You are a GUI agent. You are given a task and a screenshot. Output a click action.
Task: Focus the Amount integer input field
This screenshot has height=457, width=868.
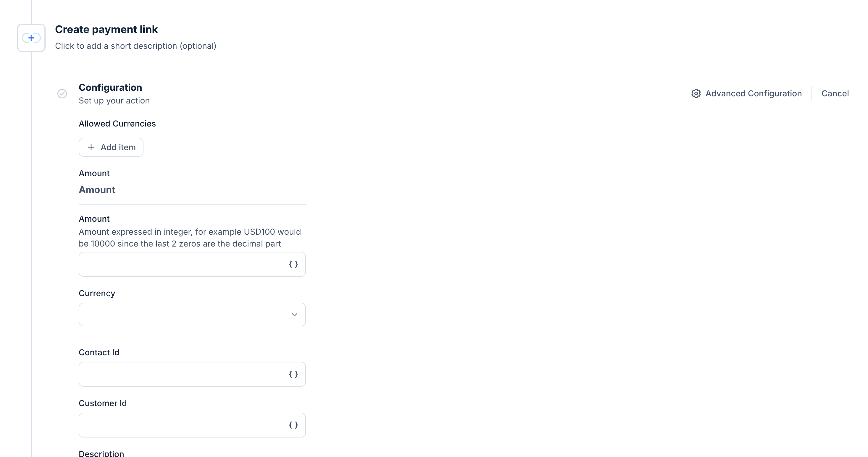pyautogui.click(x=182, y=264)
